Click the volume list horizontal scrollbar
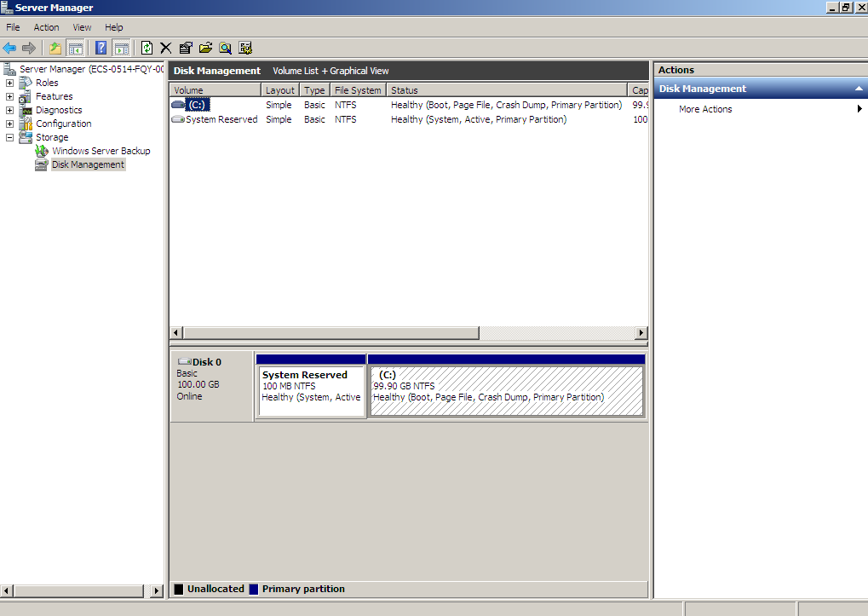This screenshot has width=868, height=616. (x=331, y=333)
